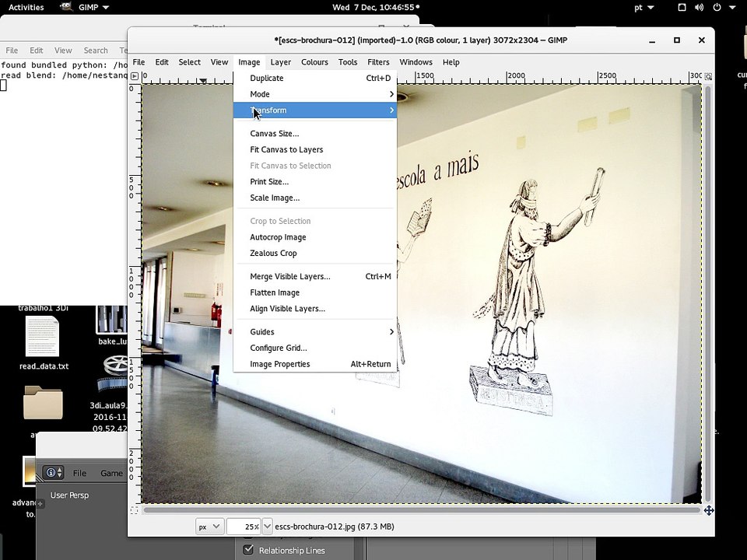
Task: Open the Canvas Size dialog
Action: coord(315,133)
